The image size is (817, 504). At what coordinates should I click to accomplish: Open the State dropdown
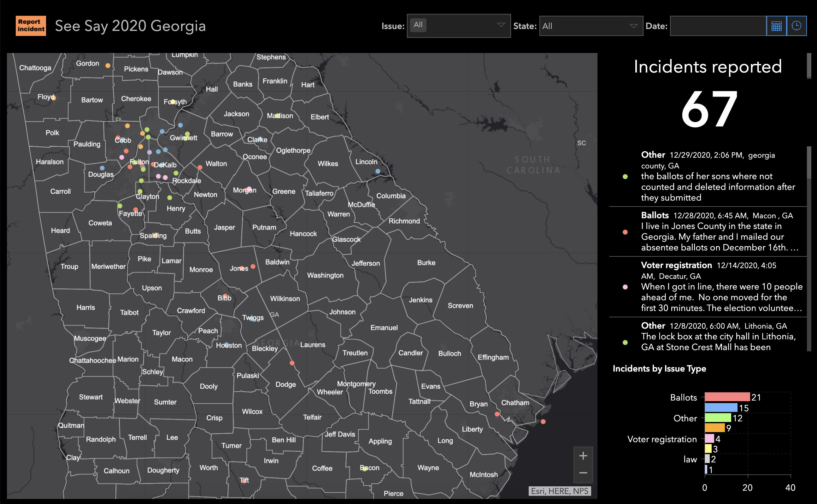pos(591,26)
